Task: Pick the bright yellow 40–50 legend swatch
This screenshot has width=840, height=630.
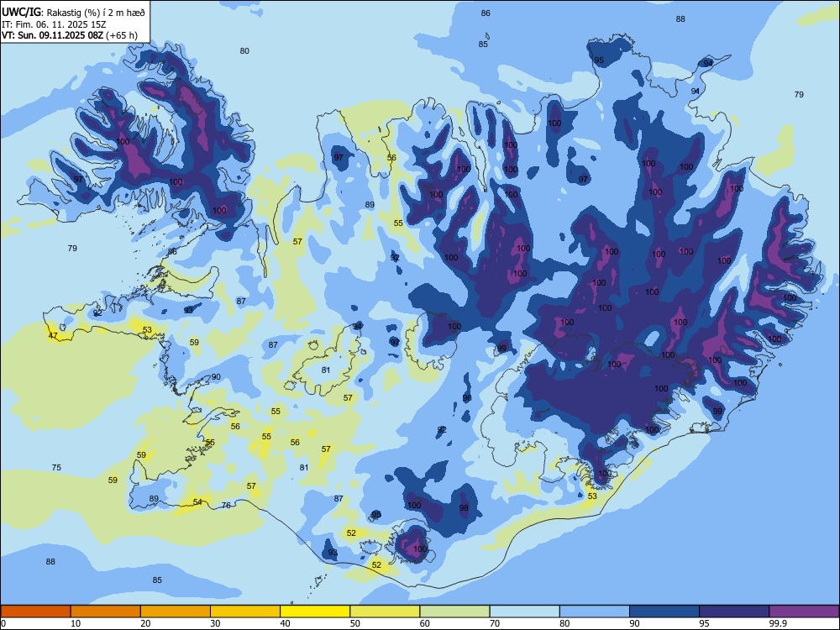Action: click(315, 612)
